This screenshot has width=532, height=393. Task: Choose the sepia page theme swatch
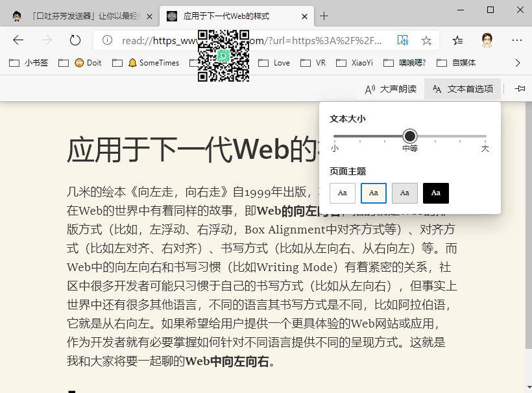[374, 193]
